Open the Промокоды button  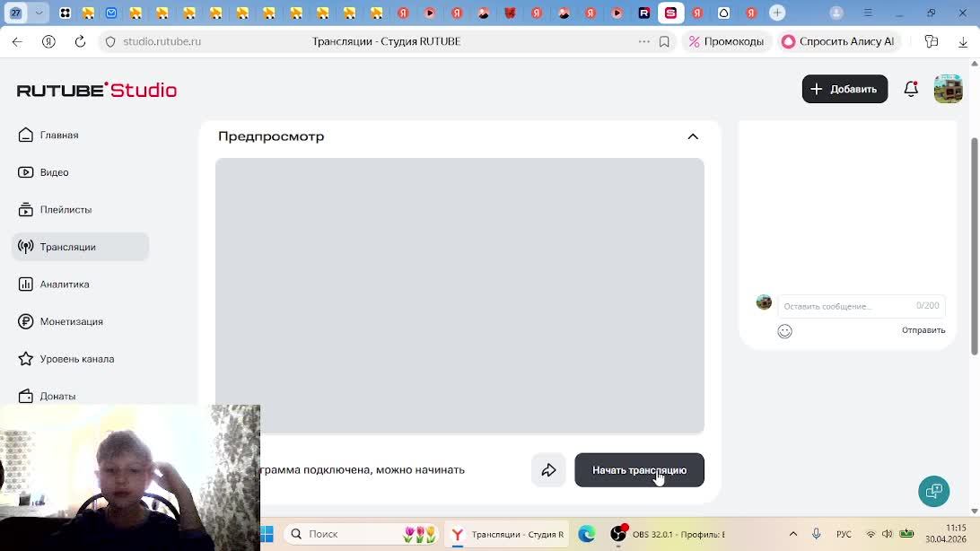726,41
